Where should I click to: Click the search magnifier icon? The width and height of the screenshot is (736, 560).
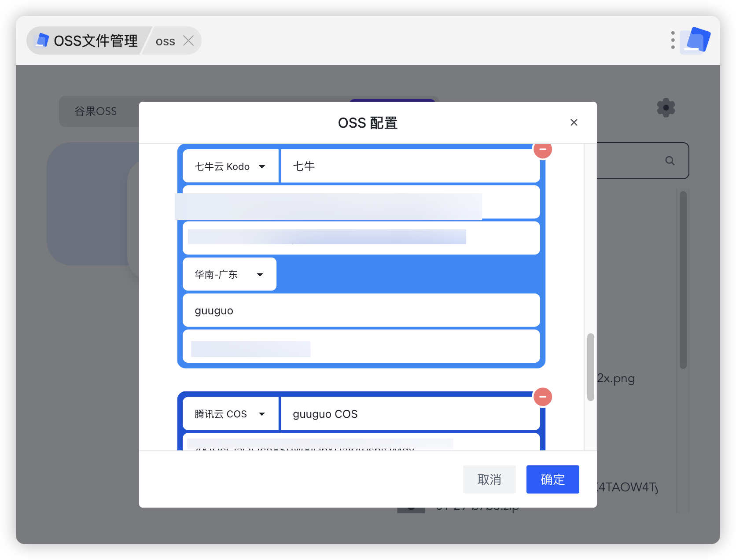tap(670, 161)
